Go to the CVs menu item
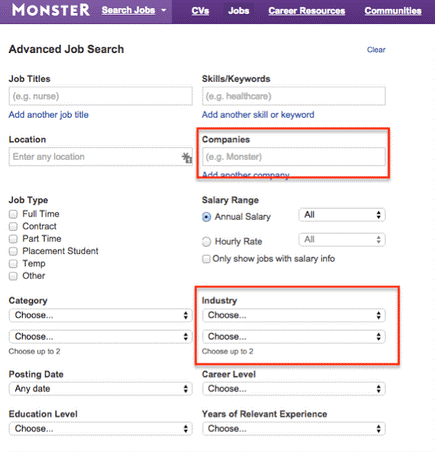 (x=200, y=11)
